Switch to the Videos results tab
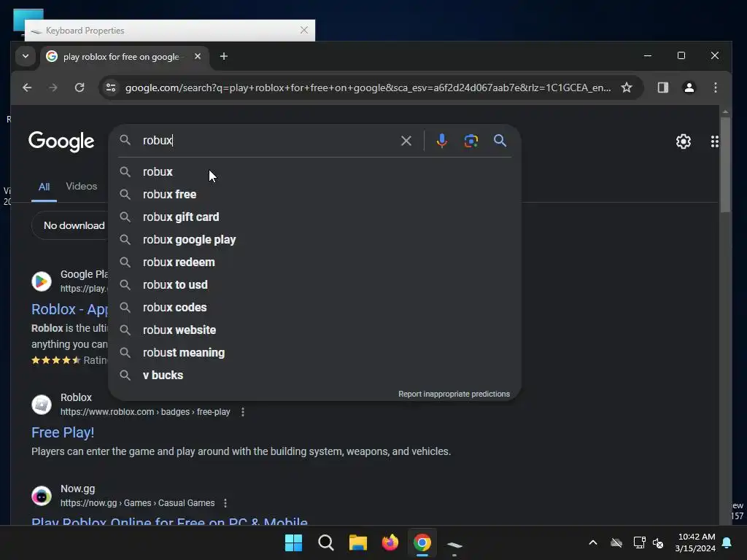Image resolution: width=747 pixels, height=560 pixels. 82,186
